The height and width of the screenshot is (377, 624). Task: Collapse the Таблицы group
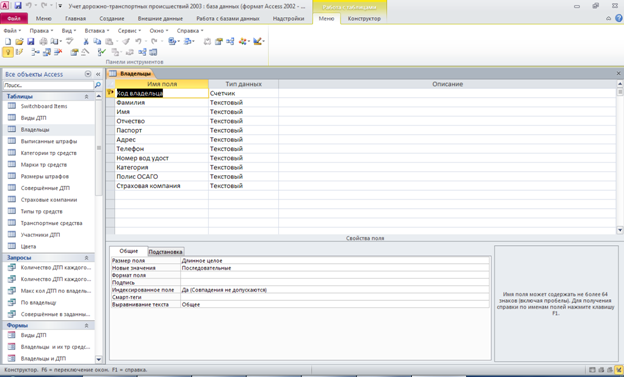[x=86, y=96]
